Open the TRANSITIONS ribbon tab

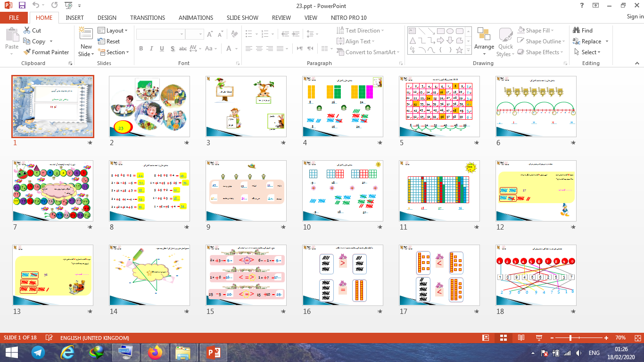click(148, 18)
